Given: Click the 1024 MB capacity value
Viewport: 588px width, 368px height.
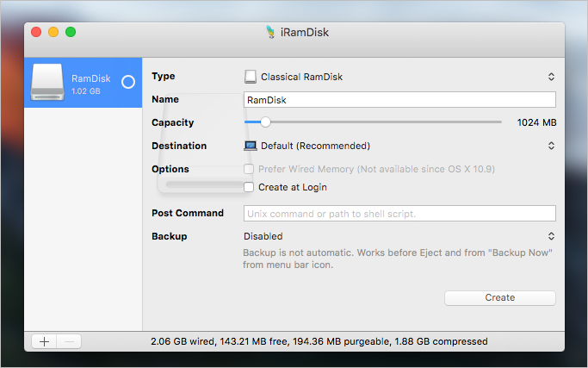Looking at the screenshot, I should tap(536, 122).
